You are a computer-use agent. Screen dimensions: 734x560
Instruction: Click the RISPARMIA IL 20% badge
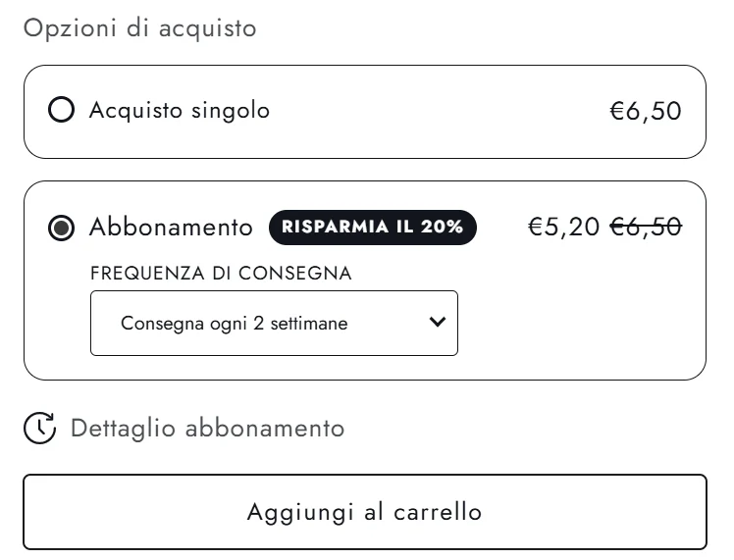tap(372, 228)
